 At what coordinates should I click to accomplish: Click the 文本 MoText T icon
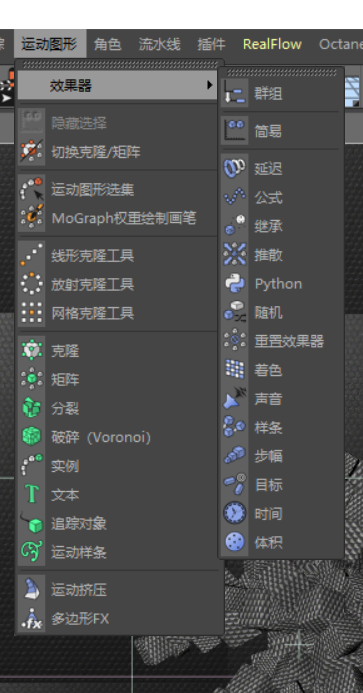tap(32, 495)
